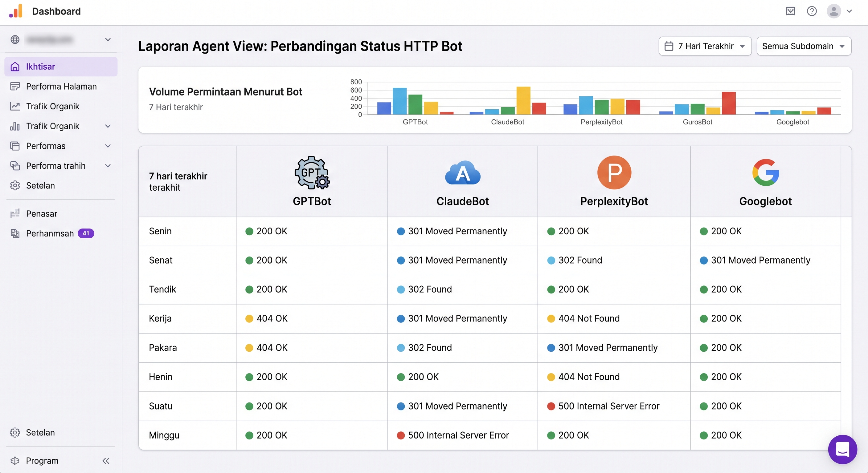Click the globe icon beside the domain
Image resolution: width=868 pixels, height=473 pixels.
15,39
